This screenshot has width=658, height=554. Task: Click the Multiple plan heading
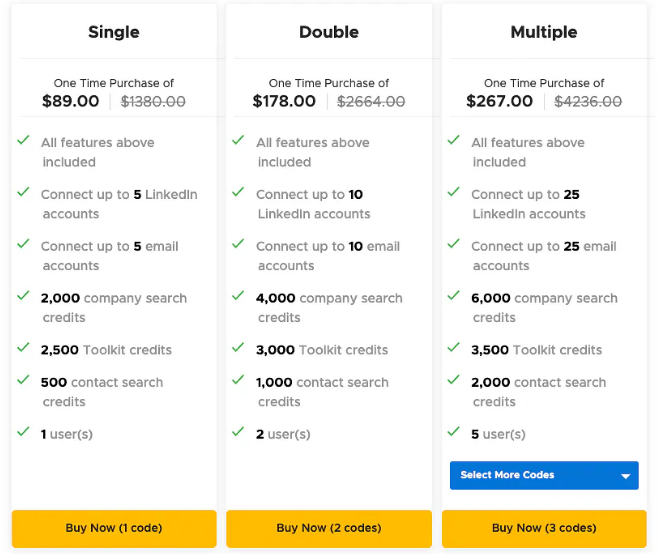click(x=544, y=32)
